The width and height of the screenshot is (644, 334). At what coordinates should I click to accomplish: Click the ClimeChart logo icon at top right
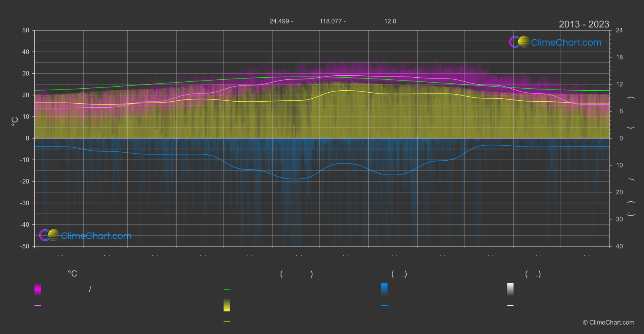click(519, 42)
